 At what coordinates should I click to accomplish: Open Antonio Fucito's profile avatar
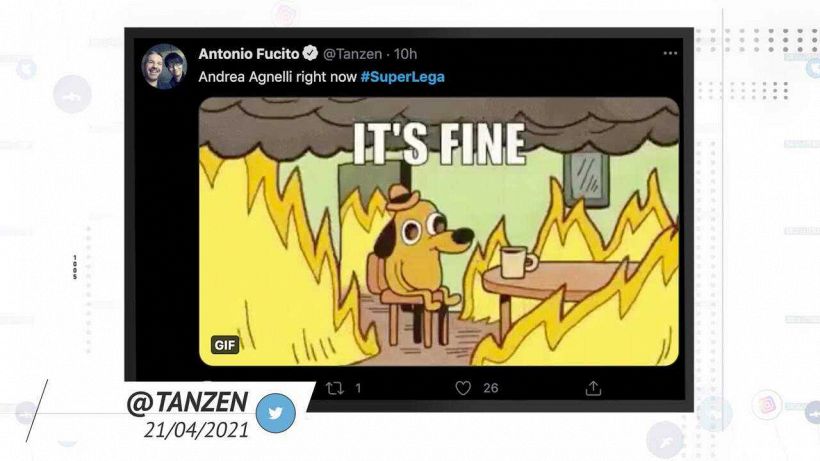(164, 67)
